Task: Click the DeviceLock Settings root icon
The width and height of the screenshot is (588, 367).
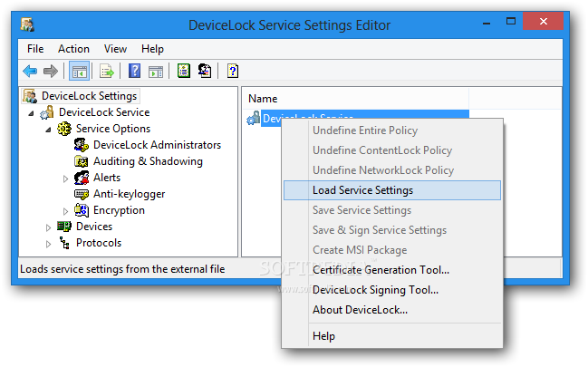Action: point(30,96)
